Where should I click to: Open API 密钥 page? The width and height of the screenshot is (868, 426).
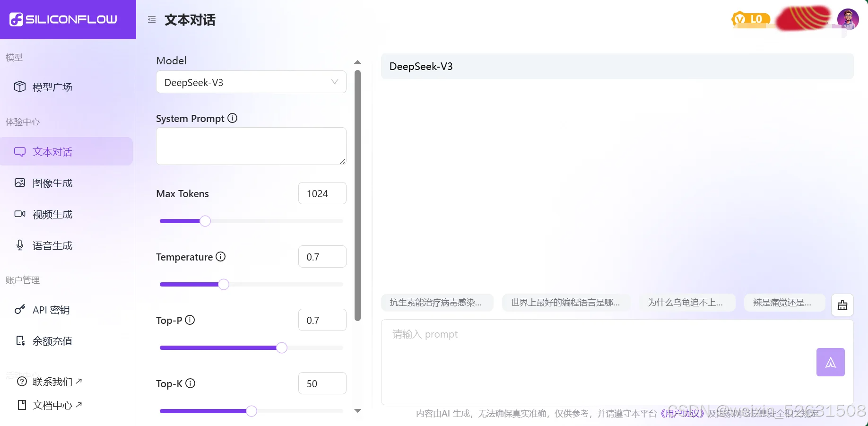pos(66,310)
